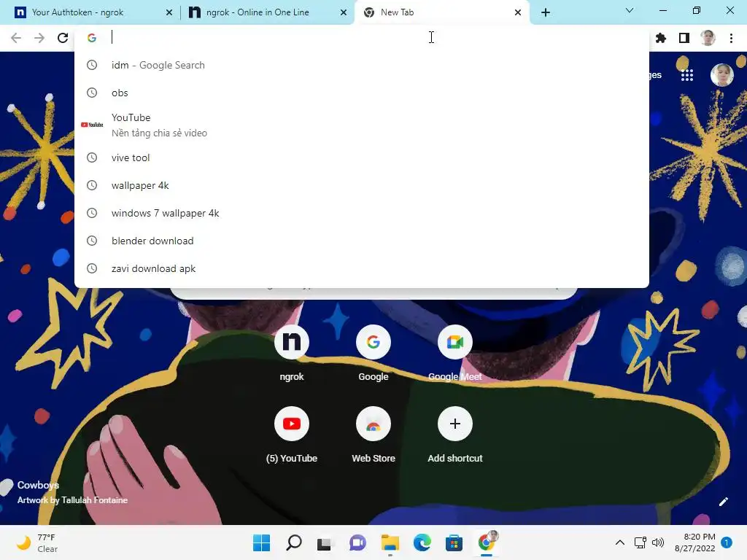Choose the 'obs' suggestion
Image resolution: width=747 pixels, height=560 pixels.
pyautogui.click(x=362, y=93)
